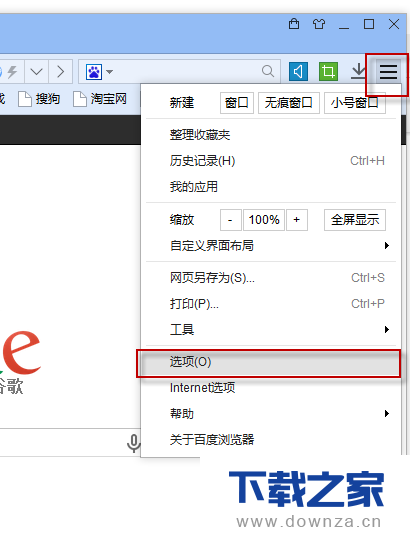Click the shopping bag icon in title bar
Viewport: 410px width, 540px height.
pyautogui.click(x=294, y=24)
